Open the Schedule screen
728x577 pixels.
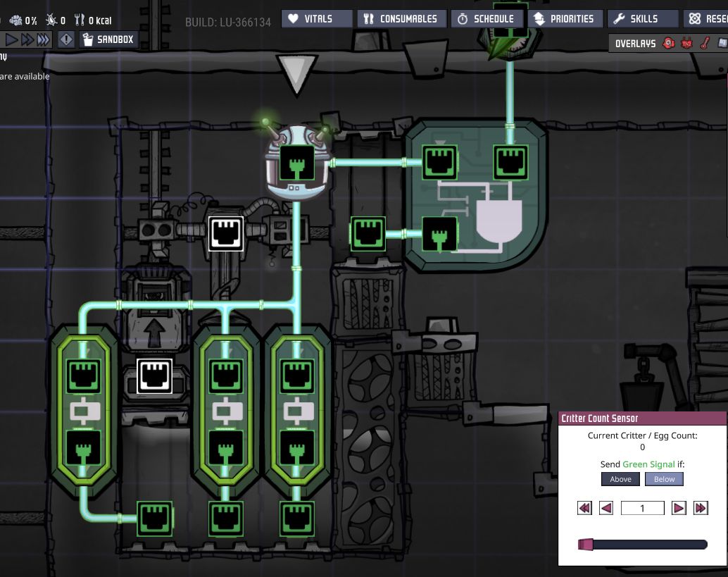coord(485,19)
